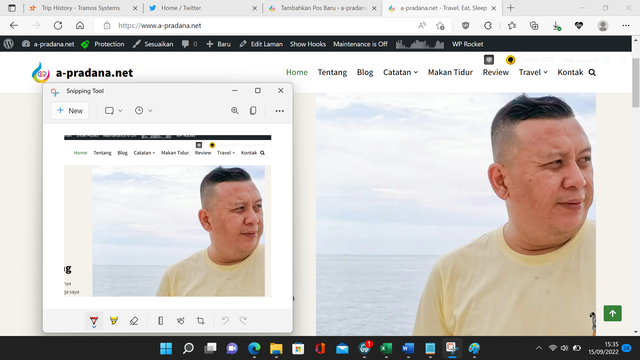Open the snip delay timer dropdown
Screen dimensions: 640x360
coord(144,111)
